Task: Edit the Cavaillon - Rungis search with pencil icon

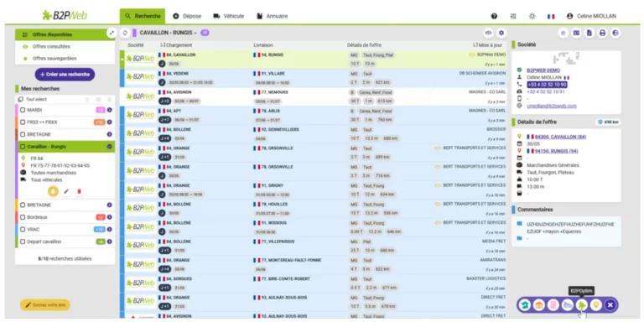Action: click(66, 191)
